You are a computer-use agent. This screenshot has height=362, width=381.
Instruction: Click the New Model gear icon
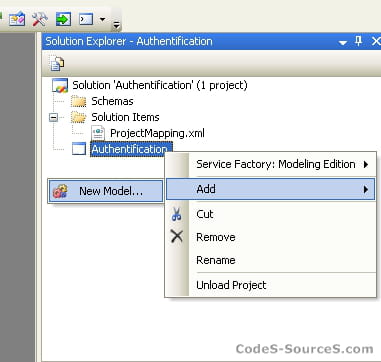[x=60, y=191]
